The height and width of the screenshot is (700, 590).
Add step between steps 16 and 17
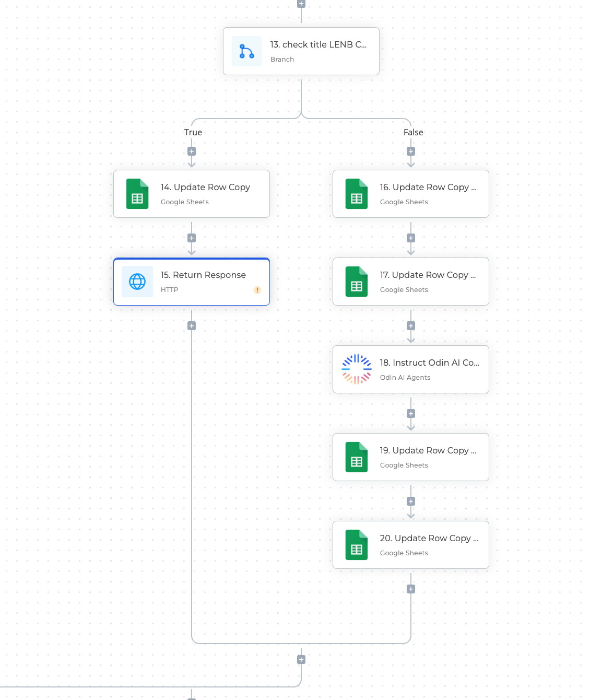(x=411, y=238)
